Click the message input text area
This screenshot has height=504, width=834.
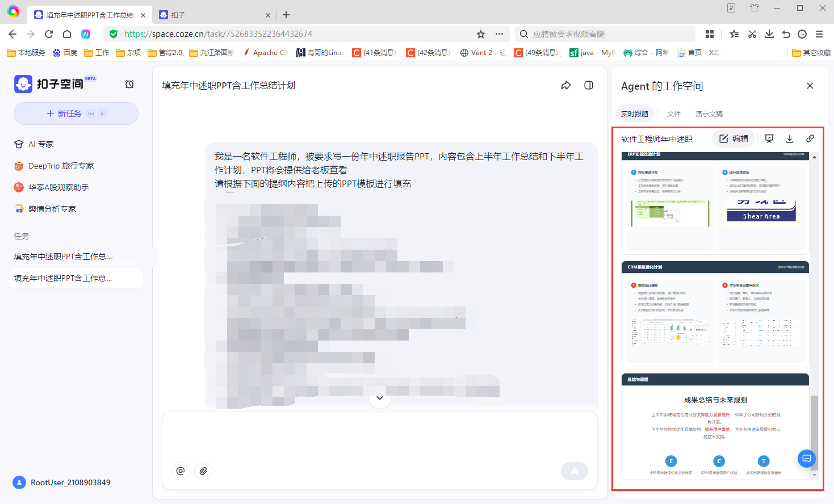[x=379, y=436]
